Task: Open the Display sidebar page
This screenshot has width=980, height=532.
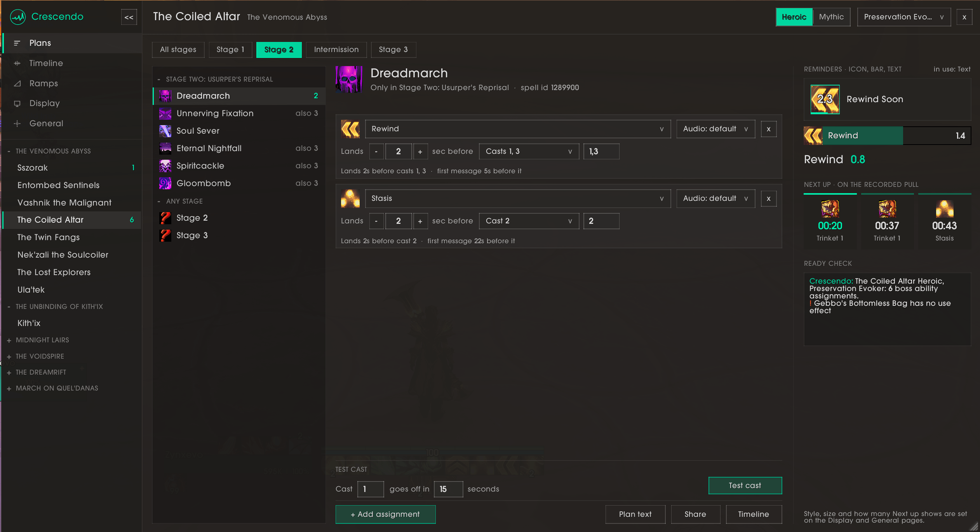Action: [x=72, y=103]
